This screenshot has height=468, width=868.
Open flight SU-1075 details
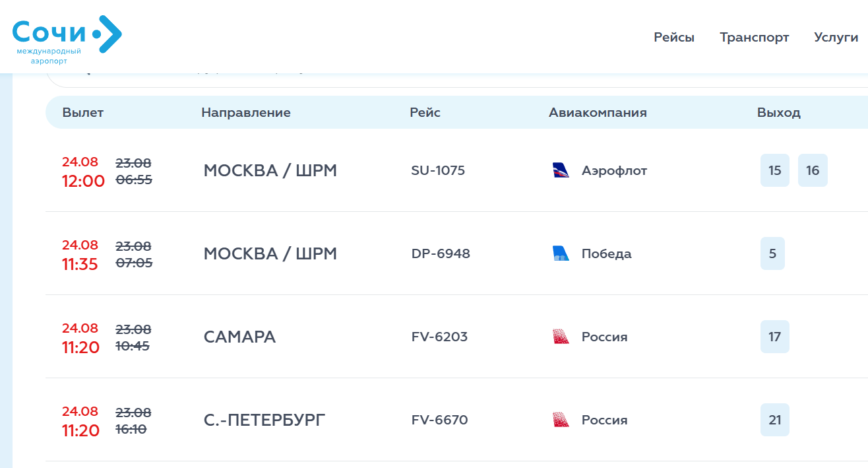coord(438,170)
